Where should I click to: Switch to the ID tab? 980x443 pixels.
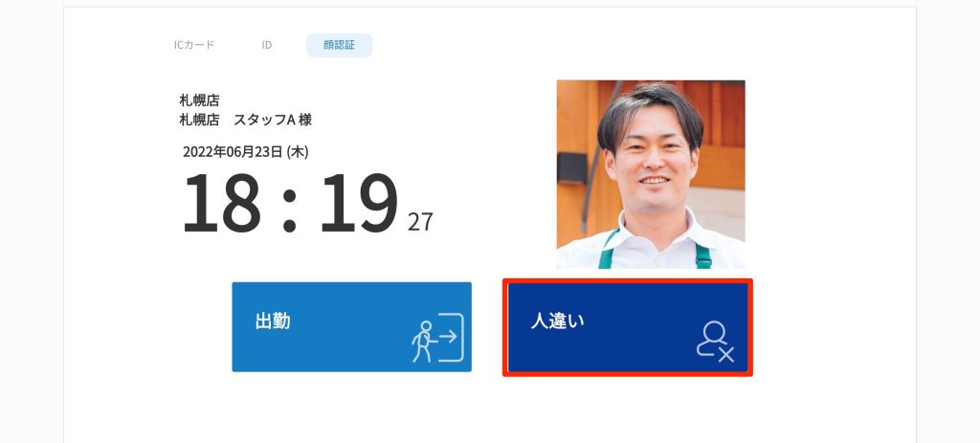click(267, 45)
